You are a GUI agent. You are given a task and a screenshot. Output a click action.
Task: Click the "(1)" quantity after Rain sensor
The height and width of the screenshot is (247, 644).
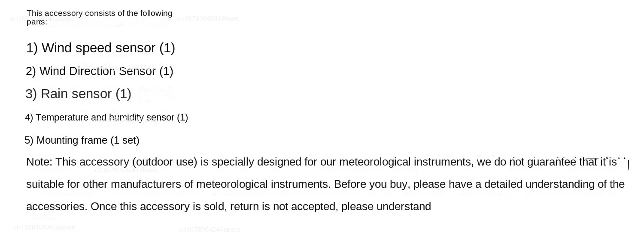(x=123, y=94)
